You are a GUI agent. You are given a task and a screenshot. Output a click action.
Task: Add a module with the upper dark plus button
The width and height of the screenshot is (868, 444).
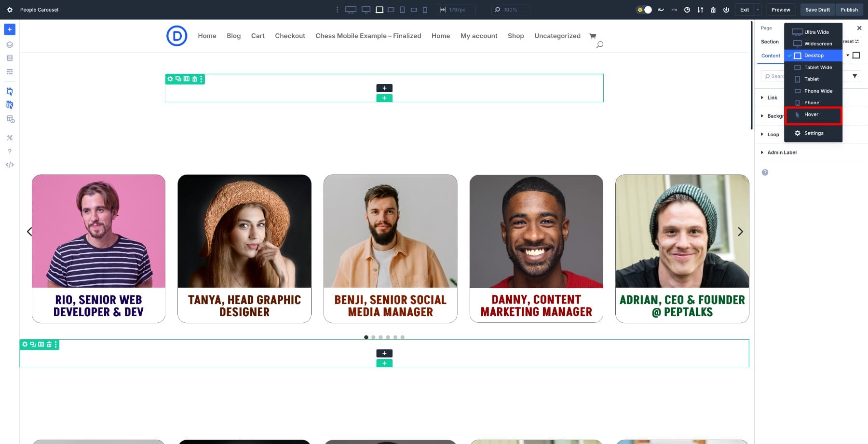[384, 88]
